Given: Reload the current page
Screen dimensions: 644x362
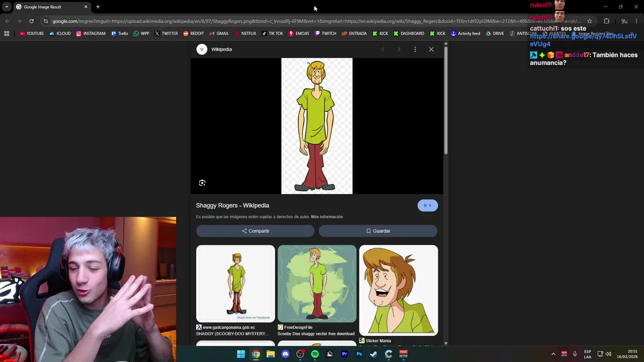Looking at the screenshot, I should (31, 21).
